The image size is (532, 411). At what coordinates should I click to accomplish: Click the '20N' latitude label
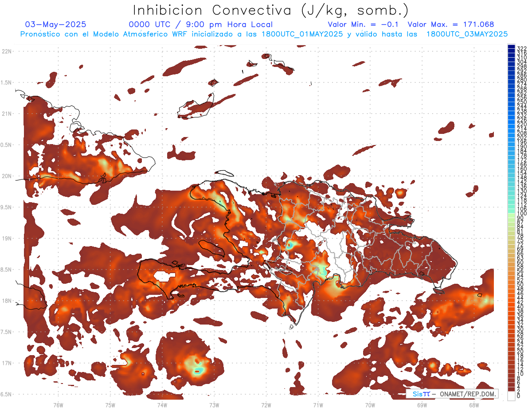pyautogui.click(x=7, y=176)
